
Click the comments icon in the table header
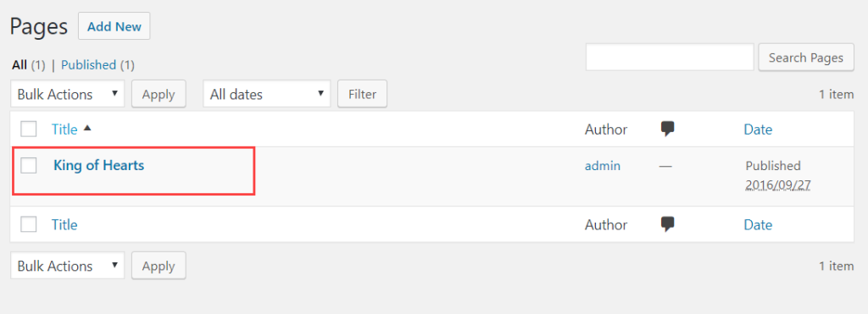point(668,129)
